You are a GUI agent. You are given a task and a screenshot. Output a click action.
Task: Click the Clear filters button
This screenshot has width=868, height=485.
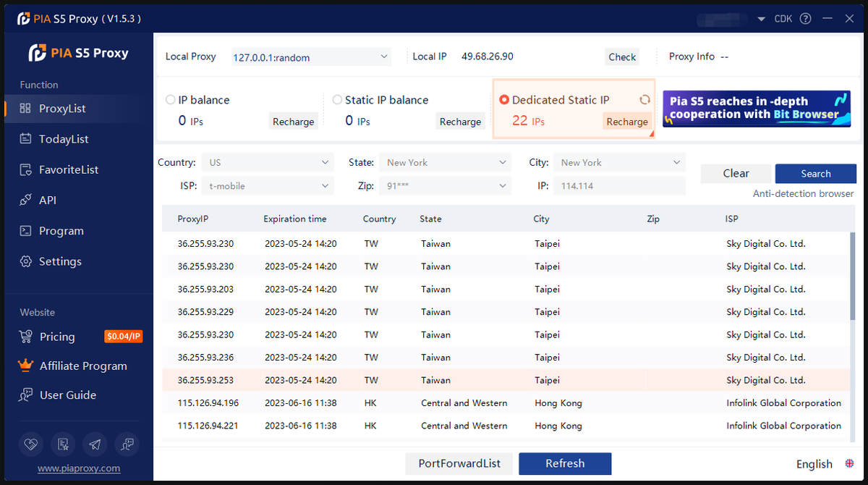tap(736, 173)
